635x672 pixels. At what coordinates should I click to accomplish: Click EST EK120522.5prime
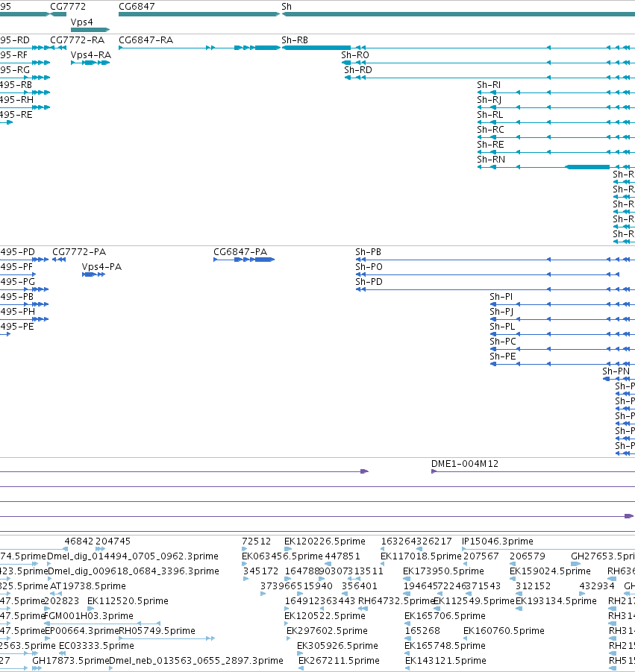coord(325,616)
